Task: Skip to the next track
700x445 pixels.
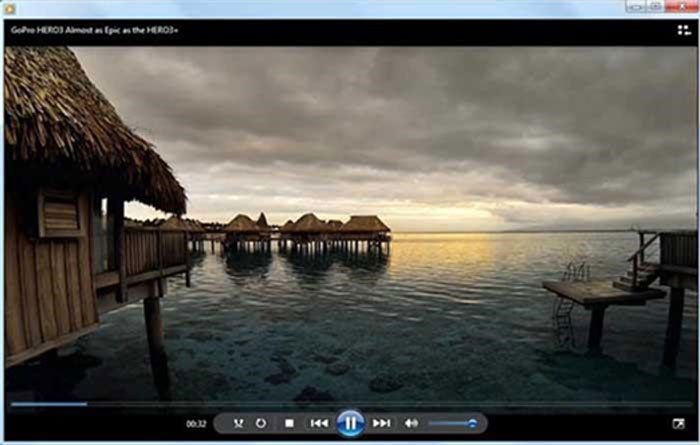Action: coord(381,423)
